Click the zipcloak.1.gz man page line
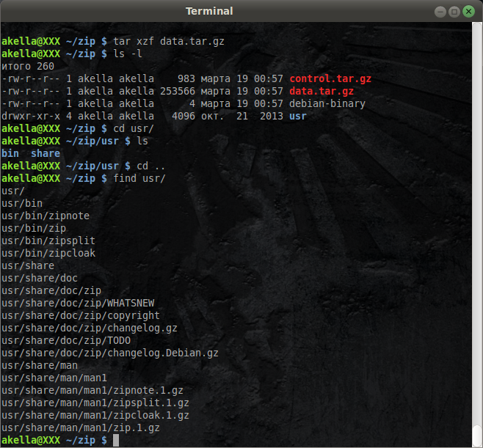This screenshot has width=483, height=448. [x=95, y=416]
